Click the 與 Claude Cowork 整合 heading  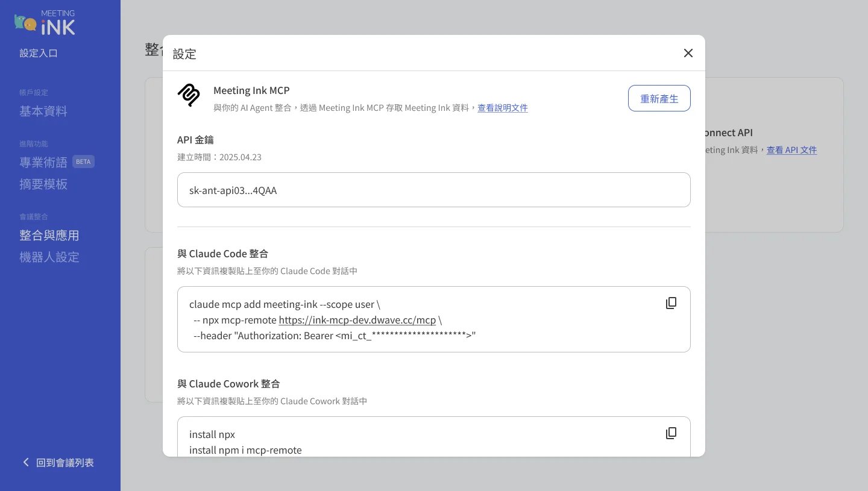(228, 384)
